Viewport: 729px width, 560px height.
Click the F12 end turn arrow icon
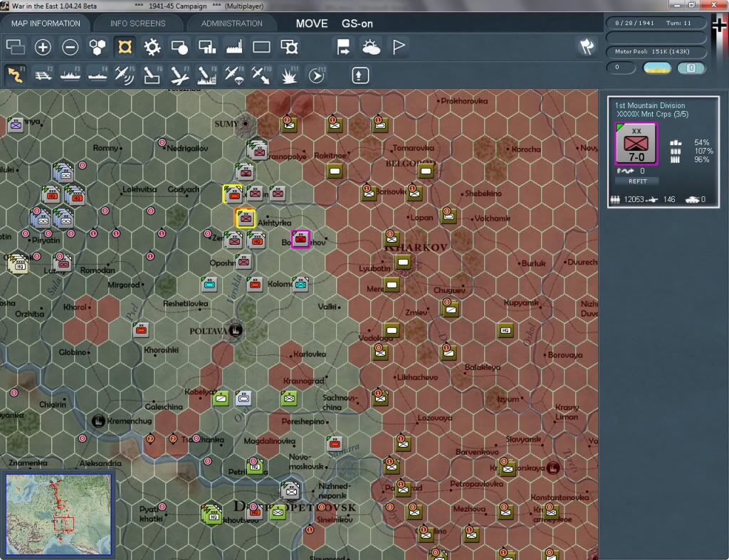[x=317, y=75]
